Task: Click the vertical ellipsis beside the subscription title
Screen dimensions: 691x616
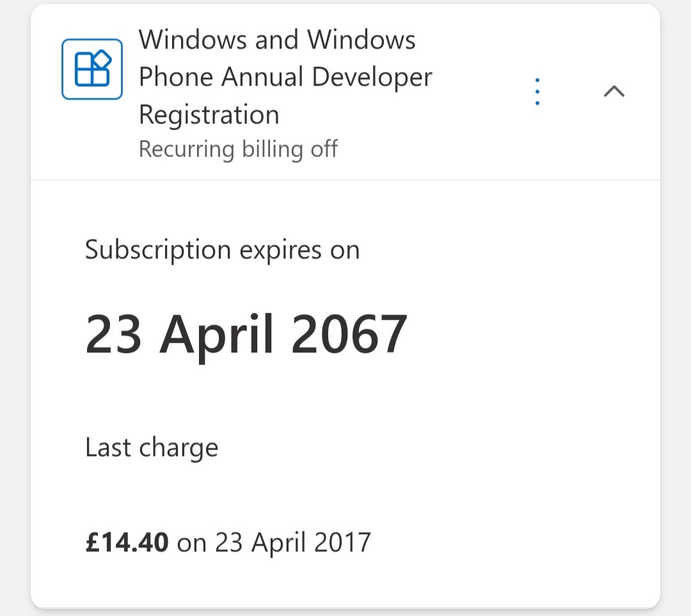Action: [537, 91]
